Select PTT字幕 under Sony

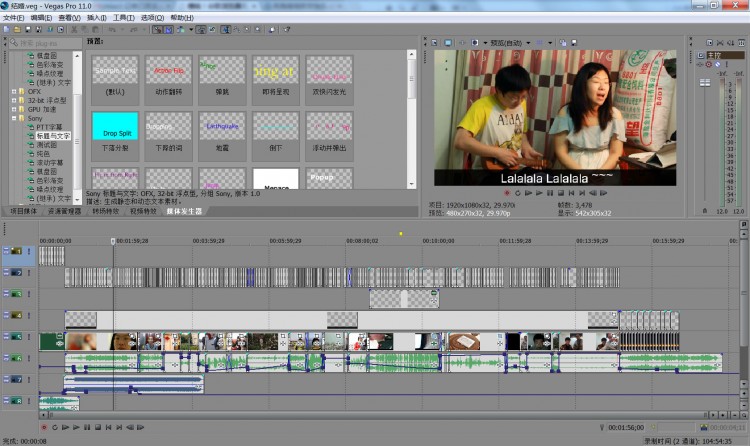pyautogui.click(x=49, y=127)
